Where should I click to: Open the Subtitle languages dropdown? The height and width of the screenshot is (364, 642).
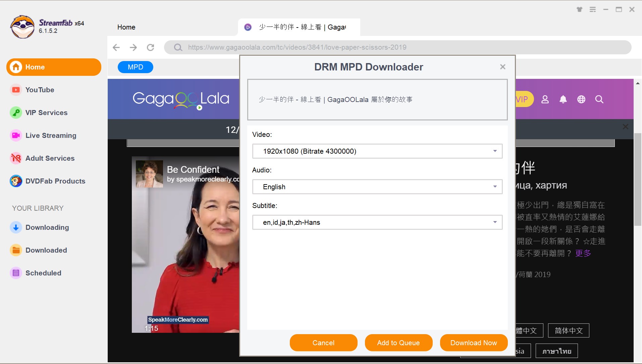[x=377, y=222]
